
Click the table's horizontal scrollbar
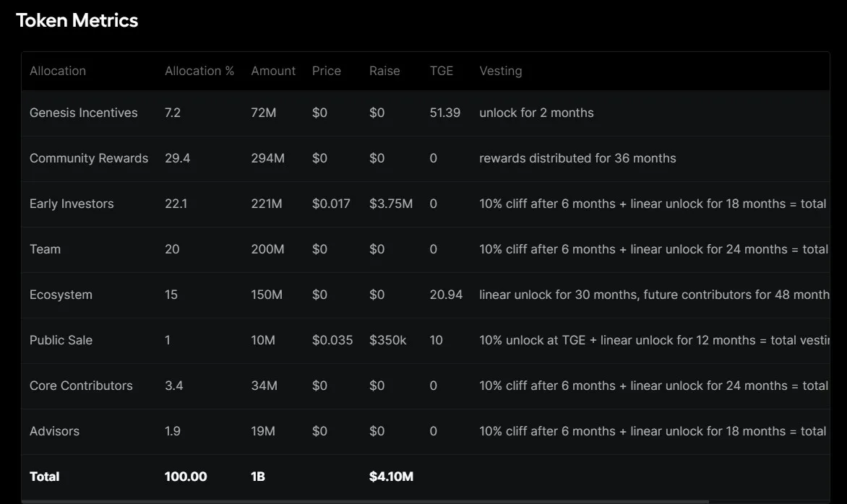(361, 501)
